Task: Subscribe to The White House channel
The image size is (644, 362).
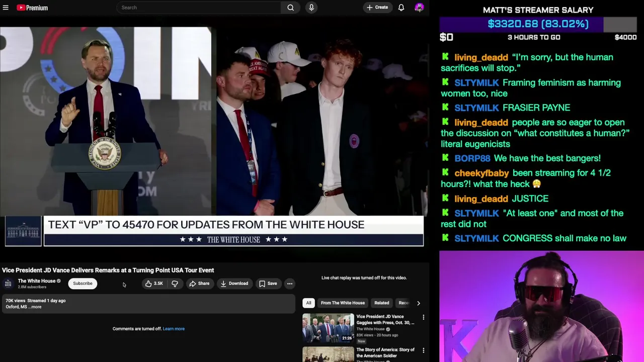Action: tap(83, 284)
